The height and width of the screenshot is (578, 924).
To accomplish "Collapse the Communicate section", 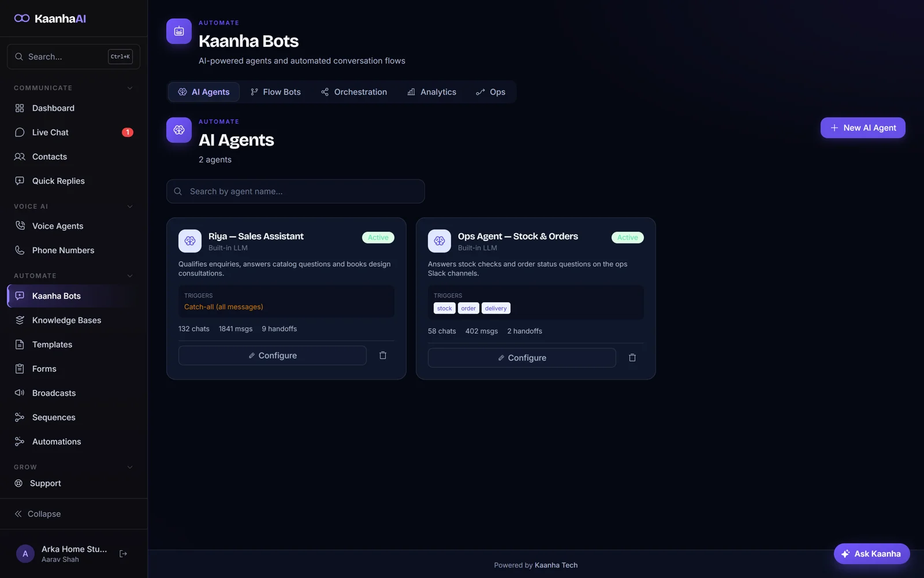I will tap(130, 88).
